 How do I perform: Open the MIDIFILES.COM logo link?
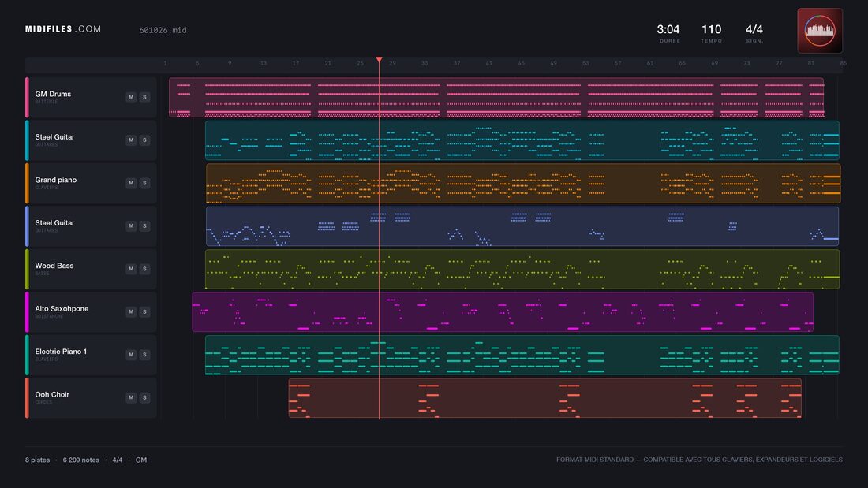pyautogui.click(x=63, y=28)
